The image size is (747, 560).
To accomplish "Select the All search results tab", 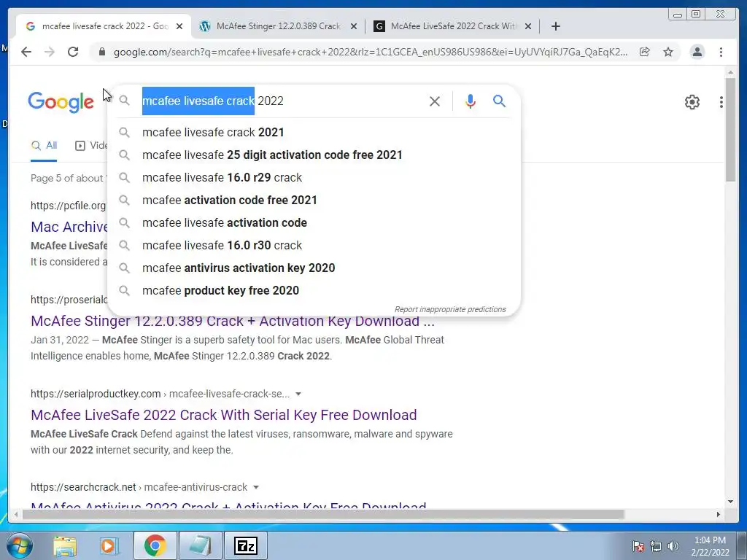I will click(44, 146).
